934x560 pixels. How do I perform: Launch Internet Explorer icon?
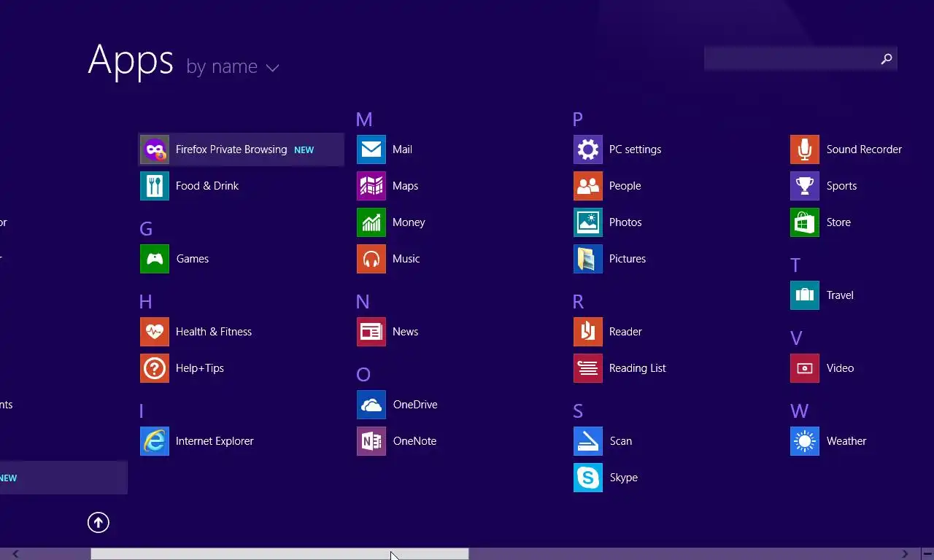(x=155, y=441)
